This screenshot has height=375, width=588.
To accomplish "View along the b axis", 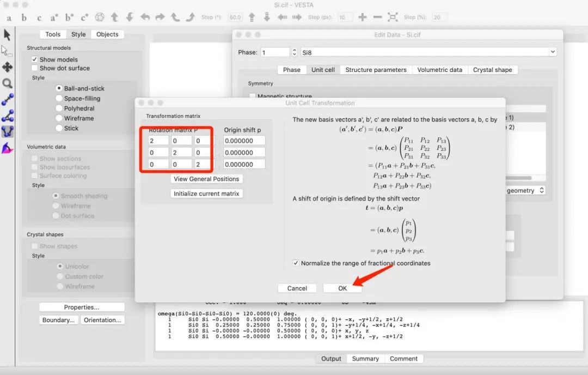I will (x=24, y=17).
